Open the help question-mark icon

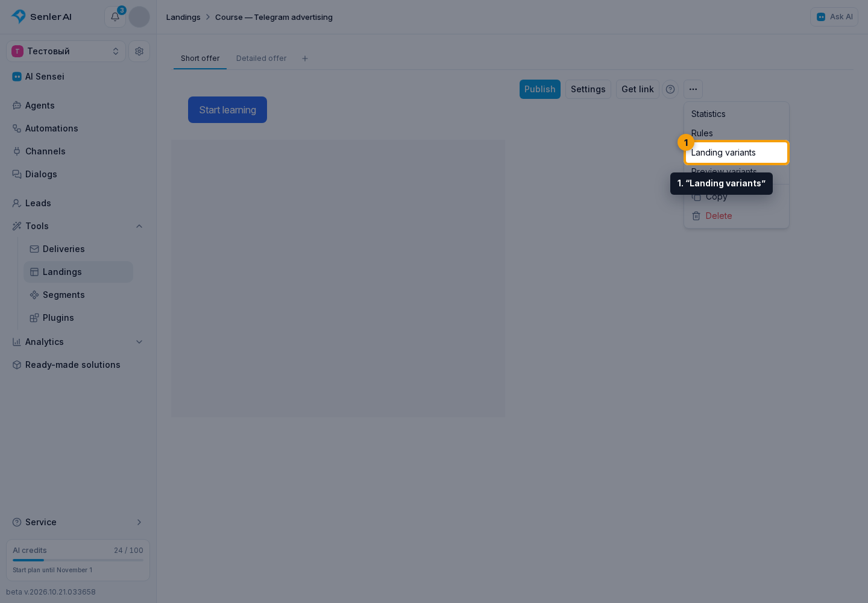tap(670, 89)
